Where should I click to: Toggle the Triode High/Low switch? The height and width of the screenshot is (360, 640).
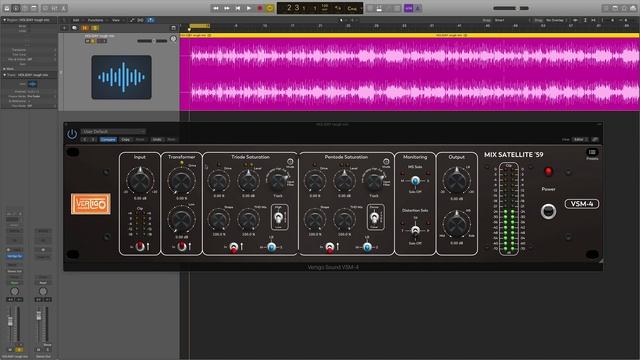tap(278, 218)
